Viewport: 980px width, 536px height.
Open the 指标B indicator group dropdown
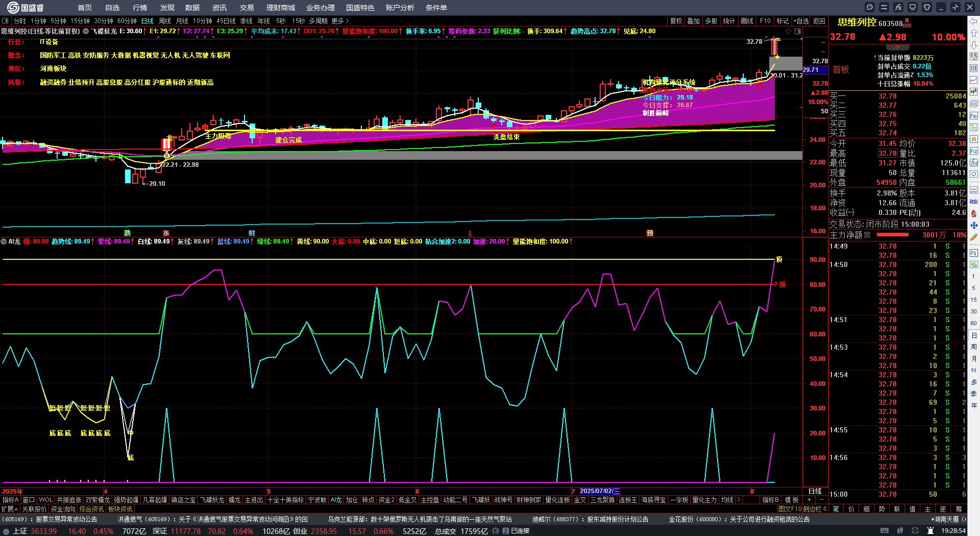(x=771, y=500)
